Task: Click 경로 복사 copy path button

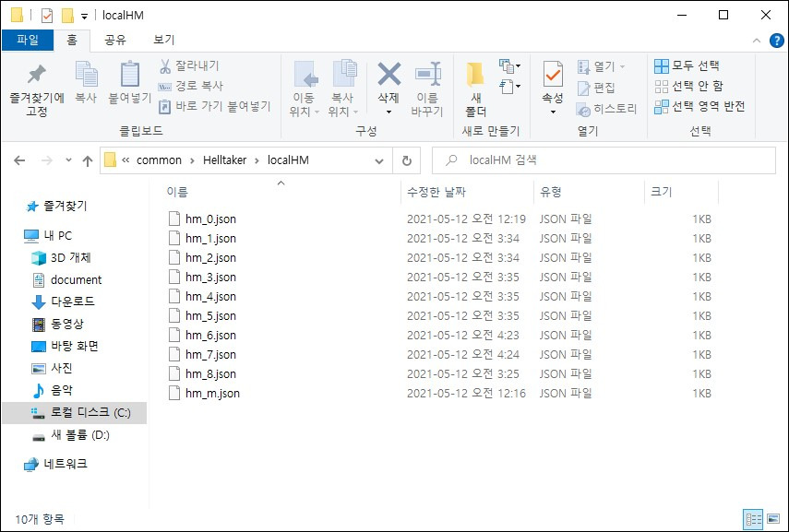Action: point(191,86)
